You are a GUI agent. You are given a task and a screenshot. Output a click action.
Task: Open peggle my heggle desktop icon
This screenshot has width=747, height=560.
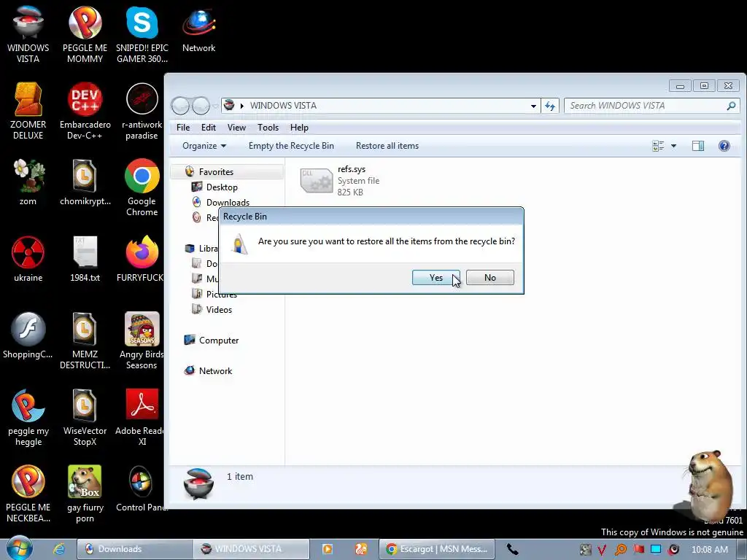coord(28,417)
